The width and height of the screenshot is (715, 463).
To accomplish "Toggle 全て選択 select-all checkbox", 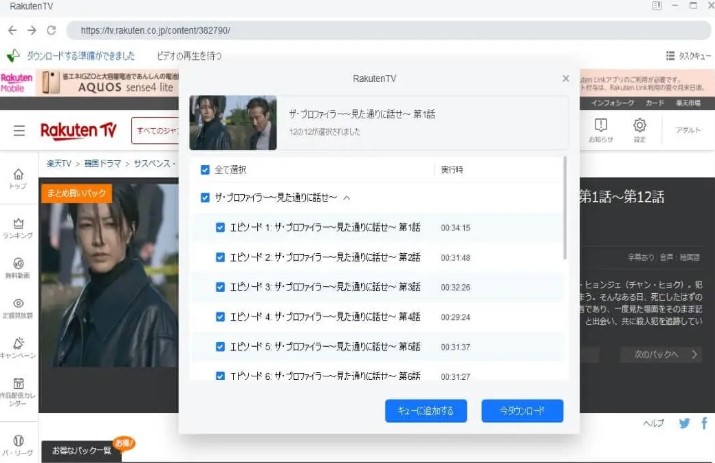I will click(x=205, y=170).
